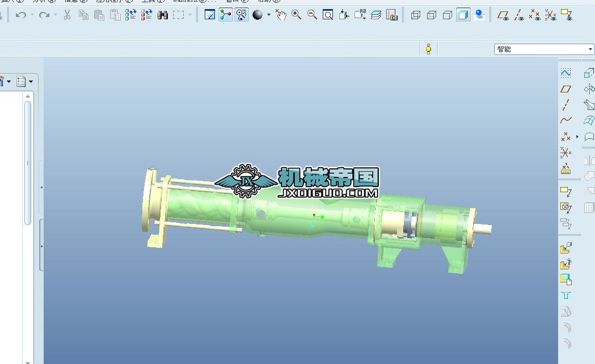Create a datum axis
The image size is (595, 364).
coord(566,105)
